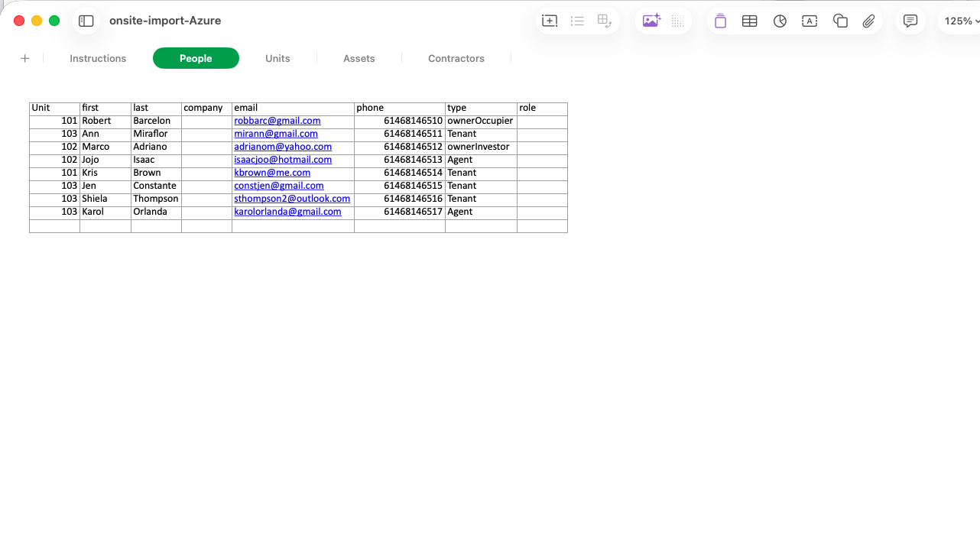Select the People sheet tab

point(196,58)
